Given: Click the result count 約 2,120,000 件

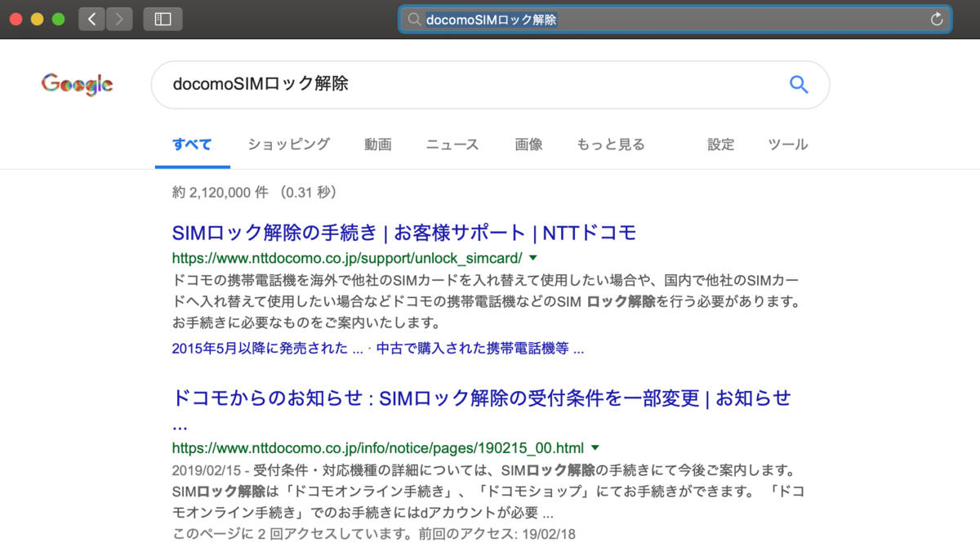Looking at the screenshot, I should 220,193.
